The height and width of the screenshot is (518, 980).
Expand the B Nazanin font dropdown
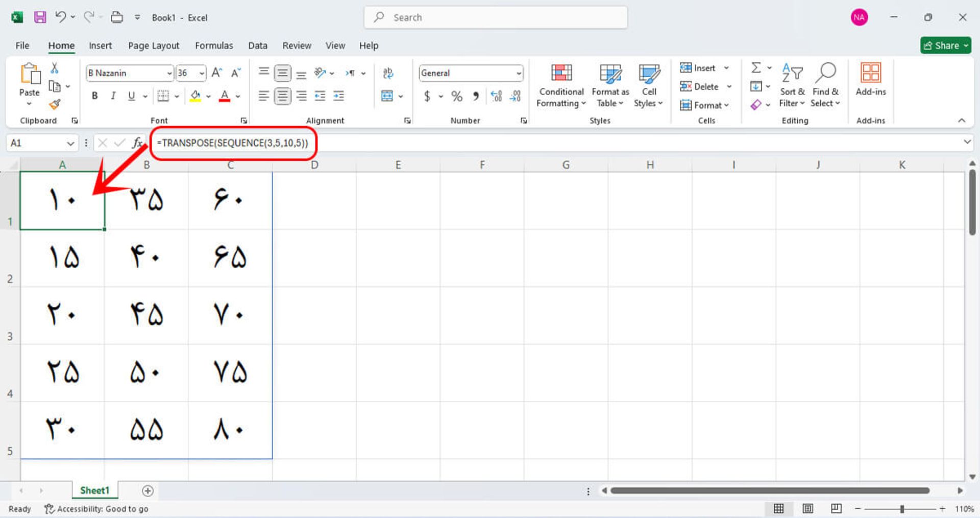(x=169, y=74)
